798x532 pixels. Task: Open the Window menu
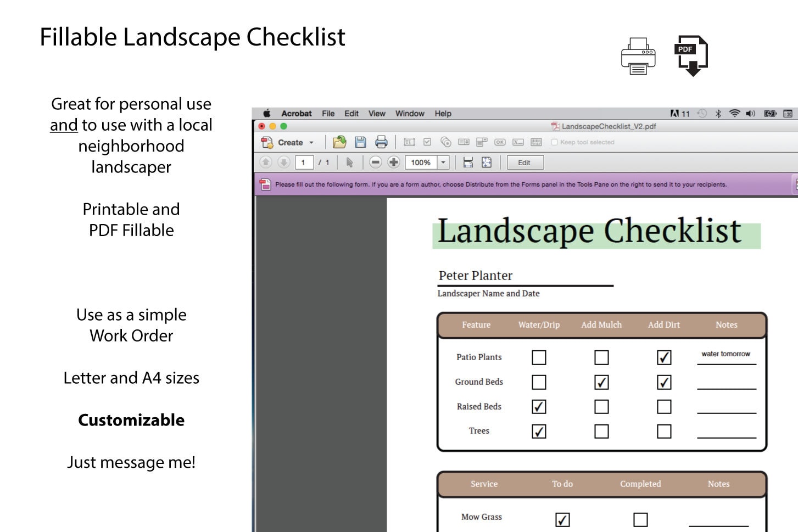(410, 113)
